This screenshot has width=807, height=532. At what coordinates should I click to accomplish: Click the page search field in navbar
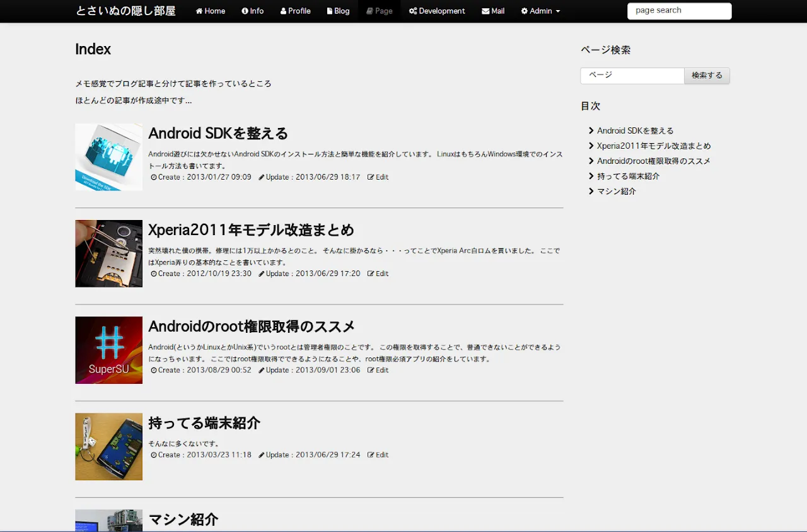click(679, 11)
